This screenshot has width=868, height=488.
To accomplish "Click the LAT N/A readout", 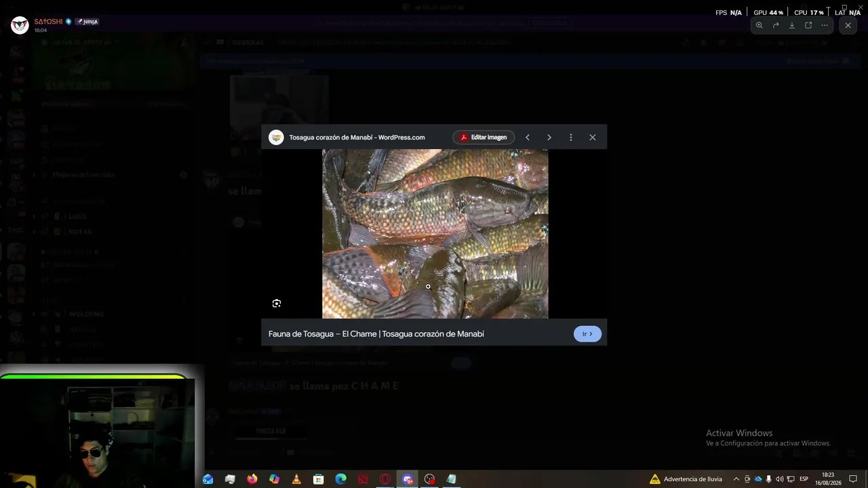I will [x=848, y=13].
